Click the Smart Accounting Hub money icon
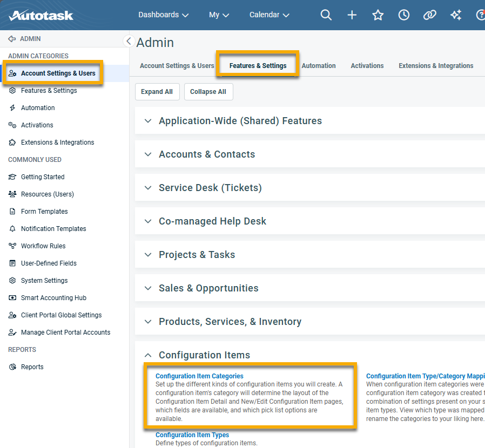 tap(12, 298)
